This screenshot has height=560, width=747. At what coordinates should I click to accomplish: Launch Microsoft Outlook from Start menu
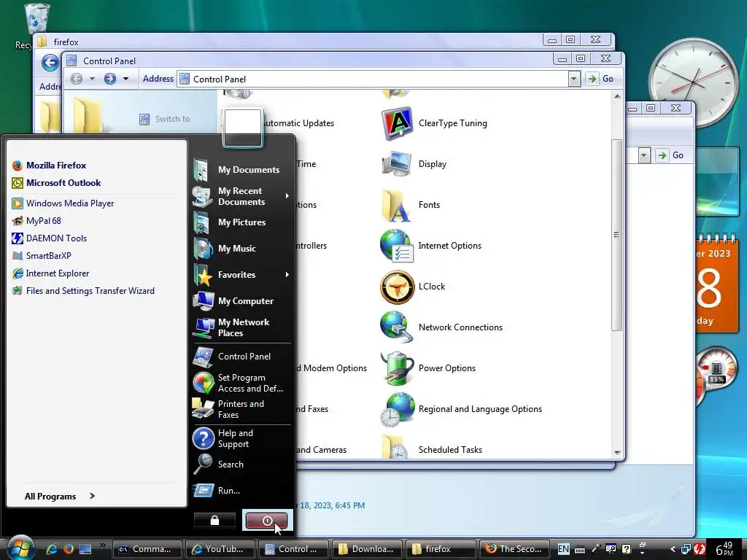[x=56, y=183]
